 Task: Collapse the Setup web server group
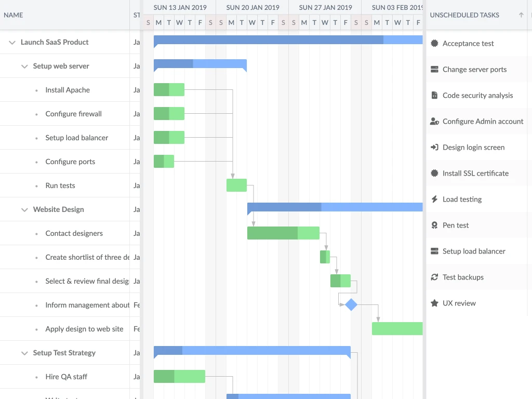pyautogui.click(x=24, y=66)
